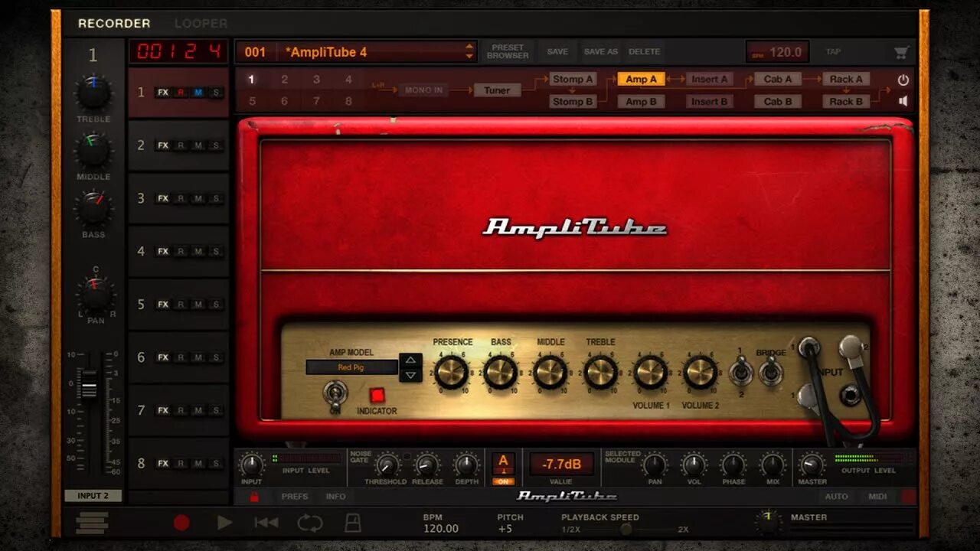Image resolution: width=980 pixels, height=551 pixels.
Task: Open the Red Pig amp model field
Action: (351, 367)
